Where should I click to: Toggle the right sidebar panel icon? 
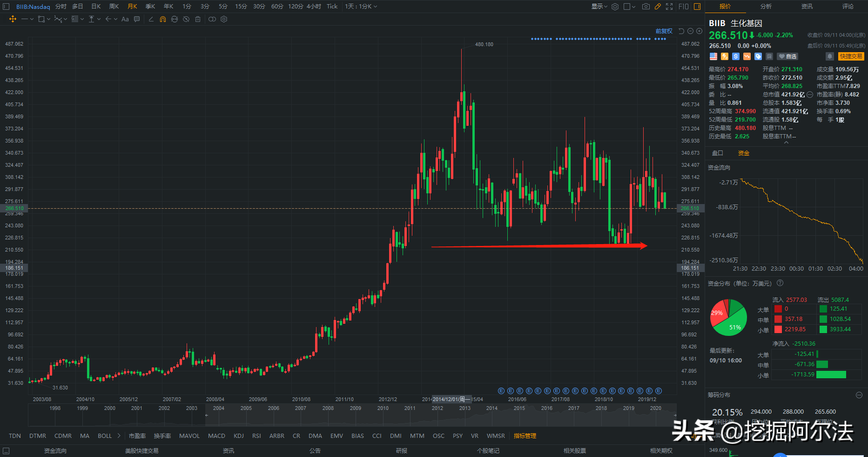coord(697,7)
